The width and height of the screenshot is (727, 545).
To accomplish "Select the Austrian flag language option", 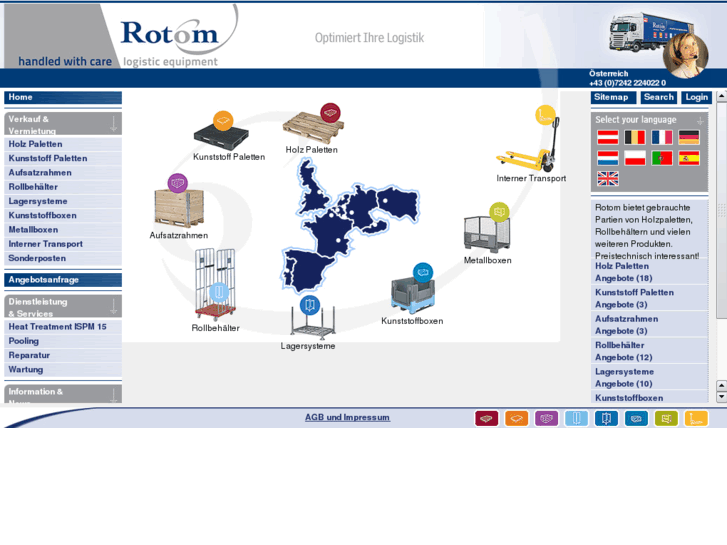I will tap(607, 137).
